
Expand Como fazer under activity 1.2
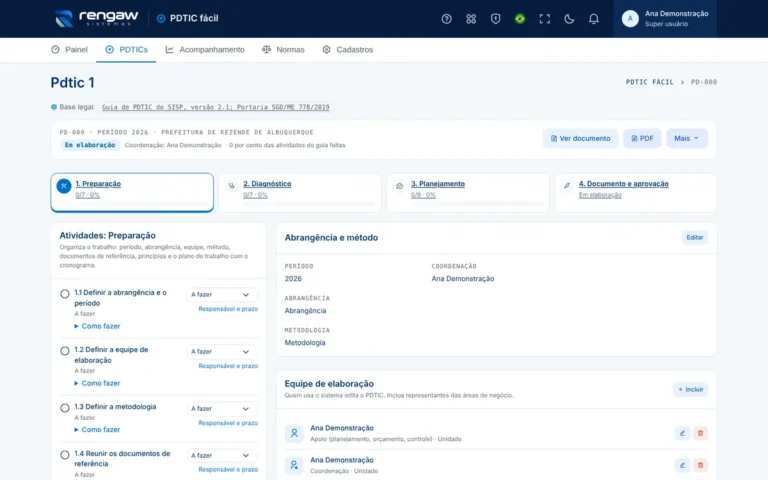[97, 384]
